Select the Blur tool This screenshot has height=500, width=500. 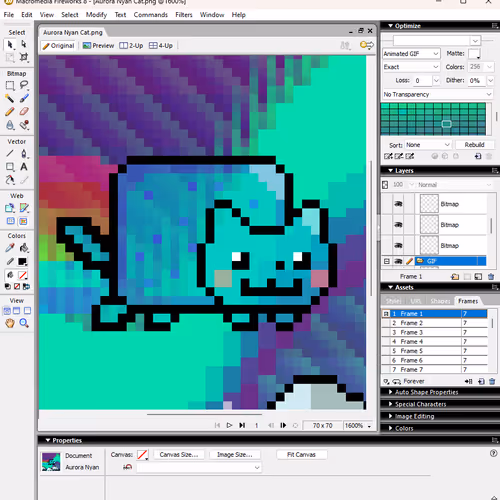(x=10, y=125)
